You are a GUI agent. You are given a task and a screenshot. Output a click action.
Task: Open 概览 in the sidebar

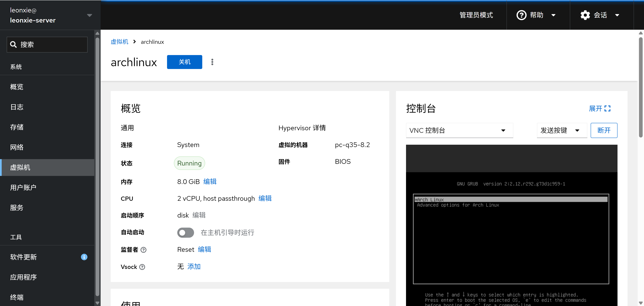click(47, 87)
